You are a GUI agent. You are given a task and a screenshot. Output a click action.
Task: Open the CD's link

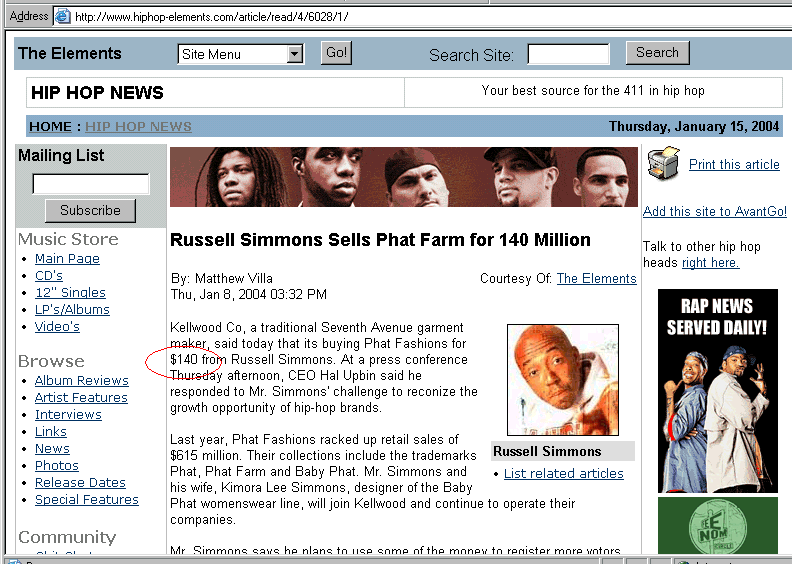coord(49,276)
